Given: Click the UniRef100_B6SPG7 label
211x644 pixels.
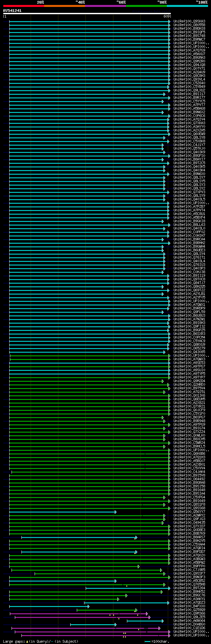Looking at the screenshot, I should click(x=189, y=417).
